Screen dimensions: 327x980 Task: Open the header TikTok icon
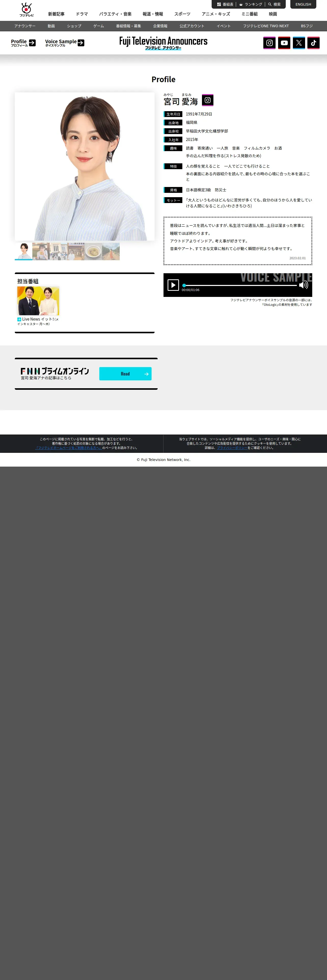pyautogui.click(x=313, y=42)
